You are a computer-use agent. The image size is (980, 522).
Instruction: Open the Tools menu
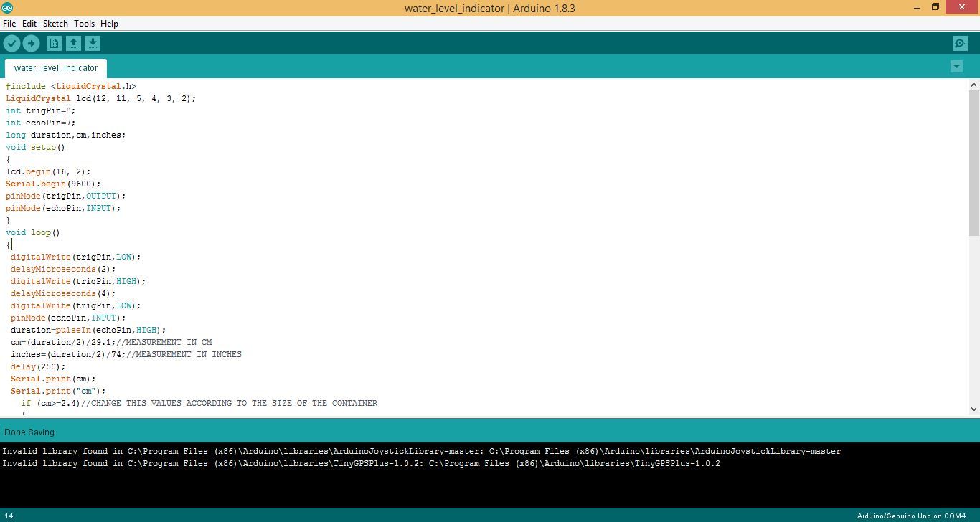point(84,24)
